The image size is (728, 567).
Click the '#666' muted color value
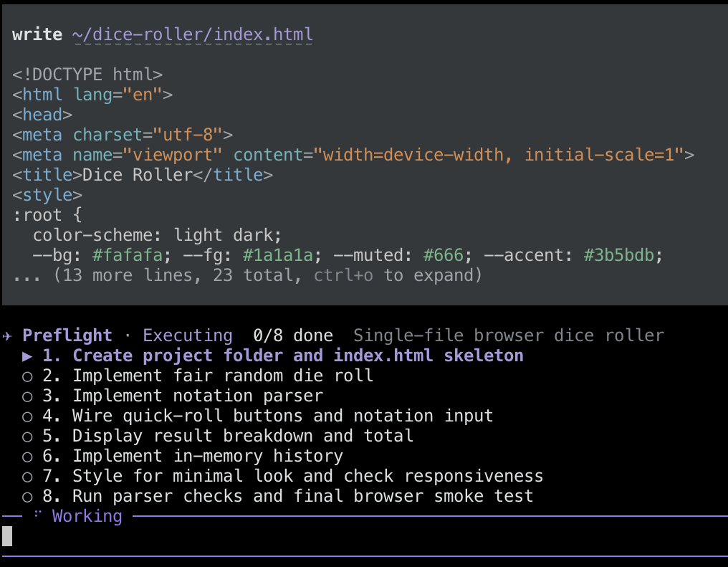444,255
